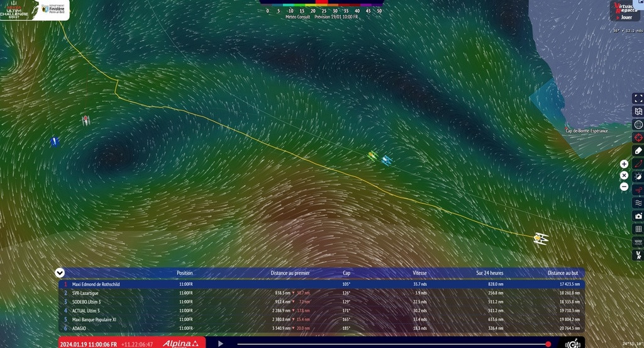Zoom in with the plus button
The image size is (644, 348).
click(624, 164)
